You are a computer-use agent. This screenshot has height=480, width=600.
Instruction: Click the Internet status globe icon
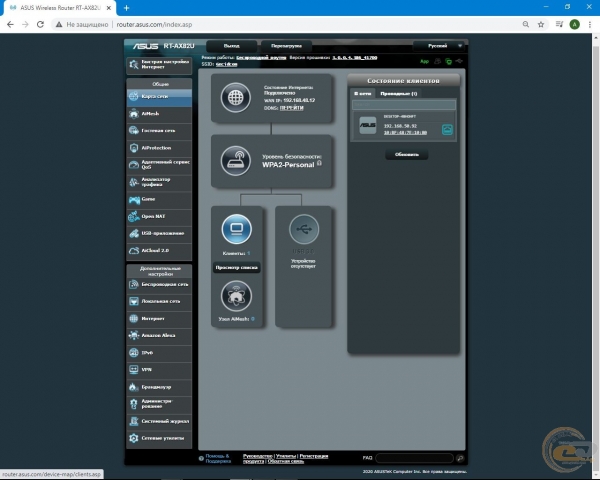(236, 98)
